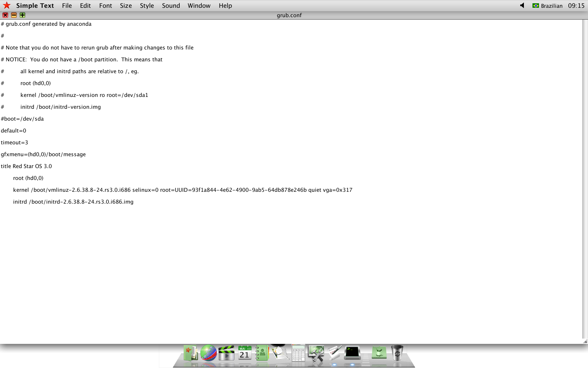This screenshot has height=368, width=588.
Task: Open the trash can in dock
Action: (397, 352)
